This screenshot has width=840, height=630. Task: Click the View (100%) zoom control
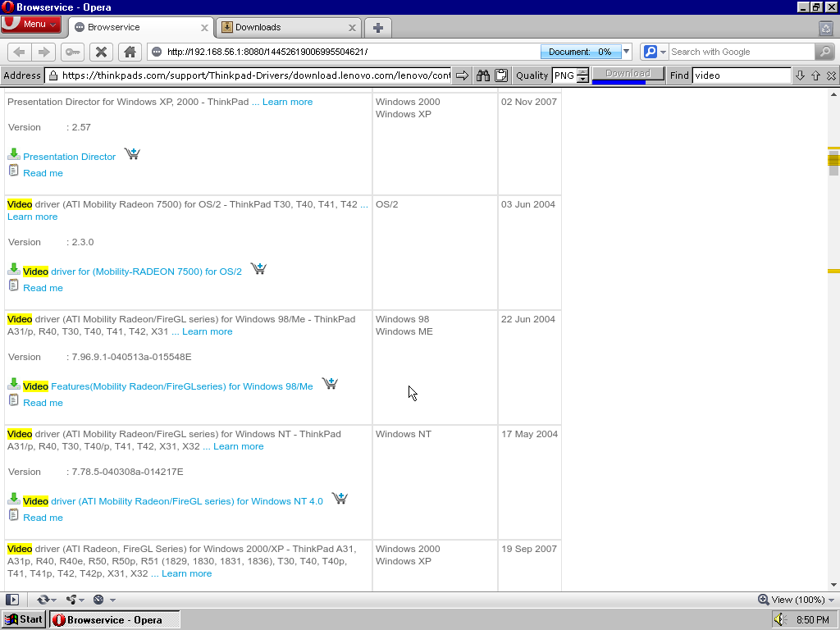[x=796, y=600]
